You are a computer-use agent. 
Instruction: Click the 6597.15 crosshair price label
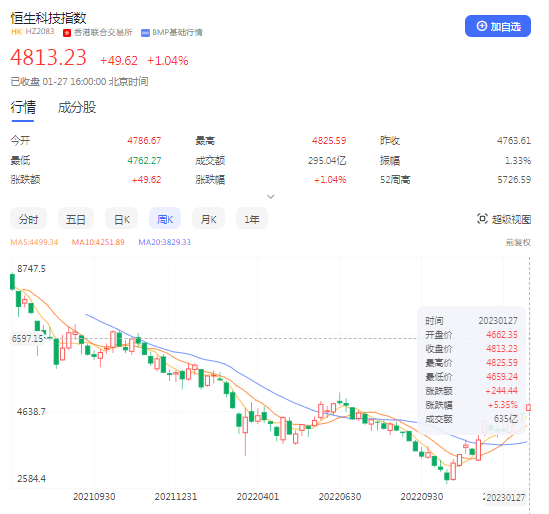click(27, 338)
